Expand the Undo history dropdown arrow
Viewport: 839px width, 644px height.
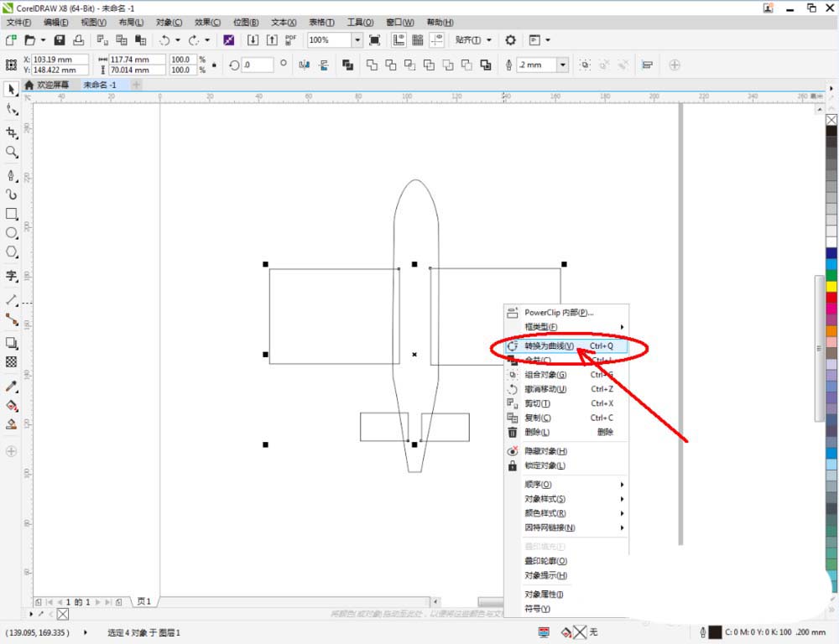pos(178,40)
